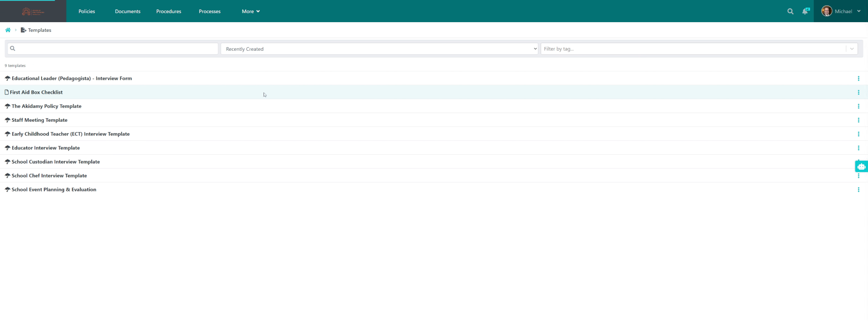Click Michael's profile avatar
This screenshot has height=321, width=868.
pos(826,11)
